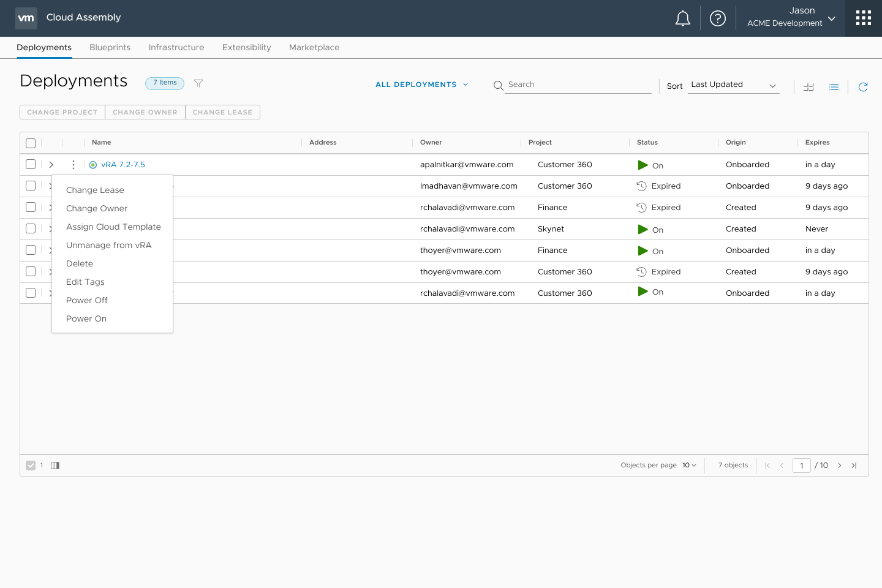Check the thoyer Finance row checkbox

[x=31, y=250]
